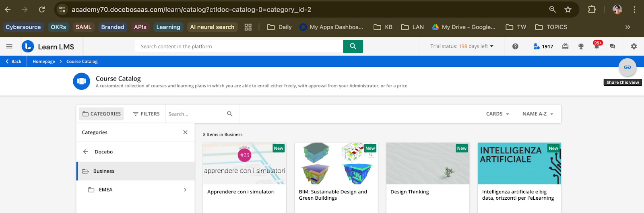
Task: Open the notifications bell icon
Action: (597, 47)
